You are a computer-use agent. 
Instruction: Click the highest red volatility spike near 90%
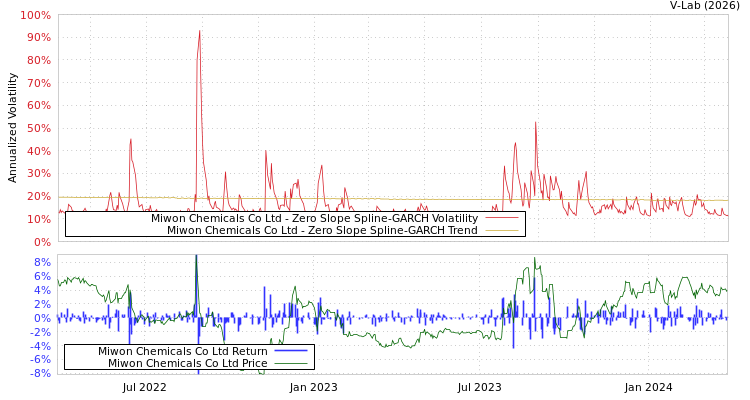point(199,31)
